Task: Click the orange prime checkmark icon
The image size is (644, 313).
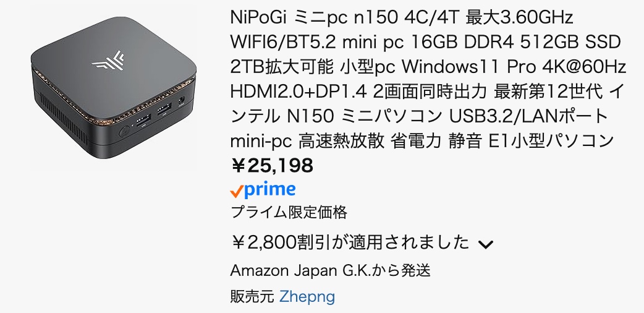Action: coord(236,191)
